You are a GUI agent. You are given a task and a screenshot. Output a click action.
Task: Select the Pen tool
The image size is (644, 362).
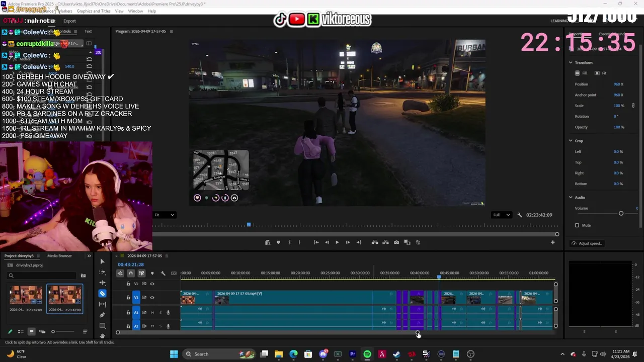(x=102, y=315)
